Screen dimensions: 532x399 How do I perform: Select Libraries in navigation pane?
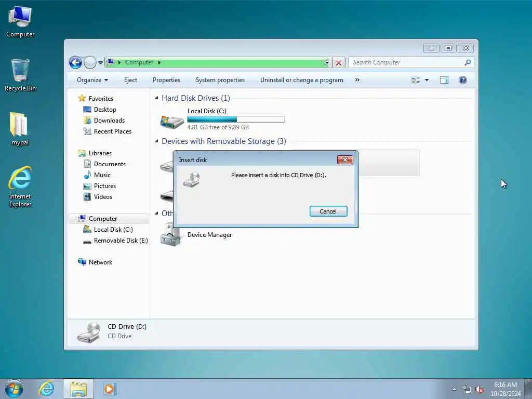(x=100, y=153)
